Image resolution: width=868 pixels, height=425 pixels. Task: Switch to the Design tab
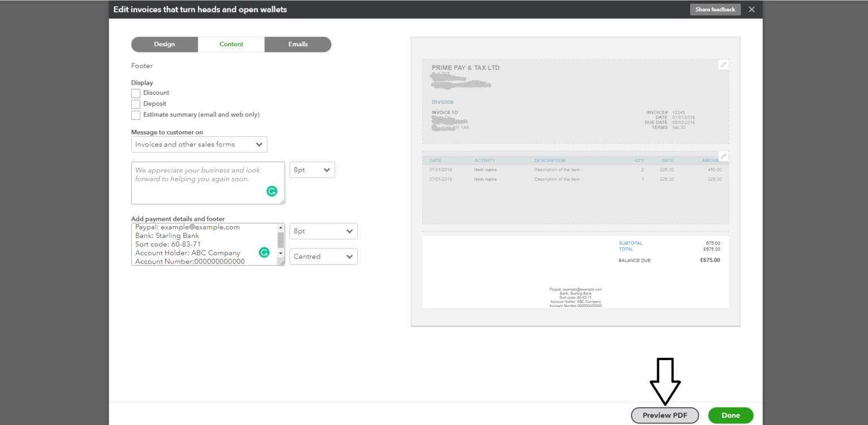(164, 44)
